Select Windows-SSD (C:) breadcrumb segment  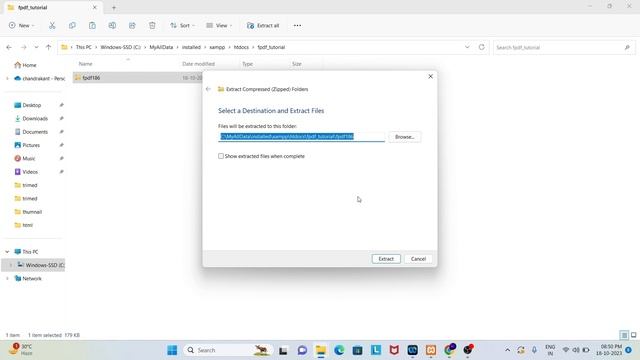[x=120, y=47]
